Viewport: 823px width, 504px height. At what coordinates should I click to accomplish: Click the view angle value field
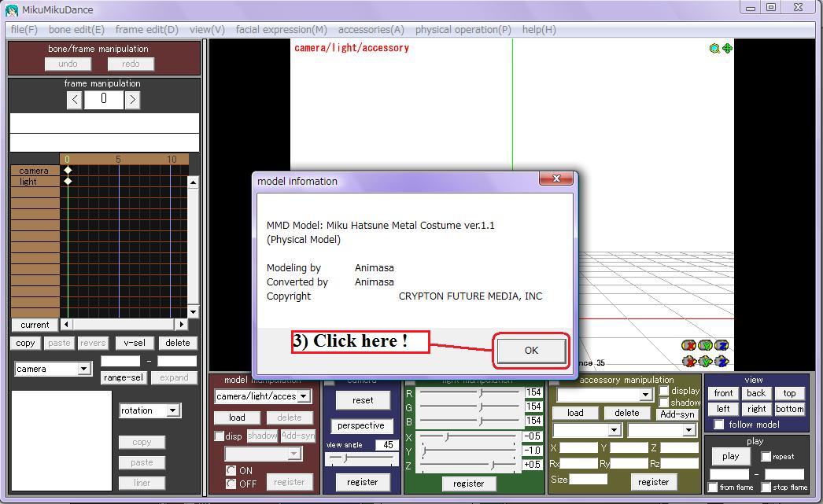386,445
